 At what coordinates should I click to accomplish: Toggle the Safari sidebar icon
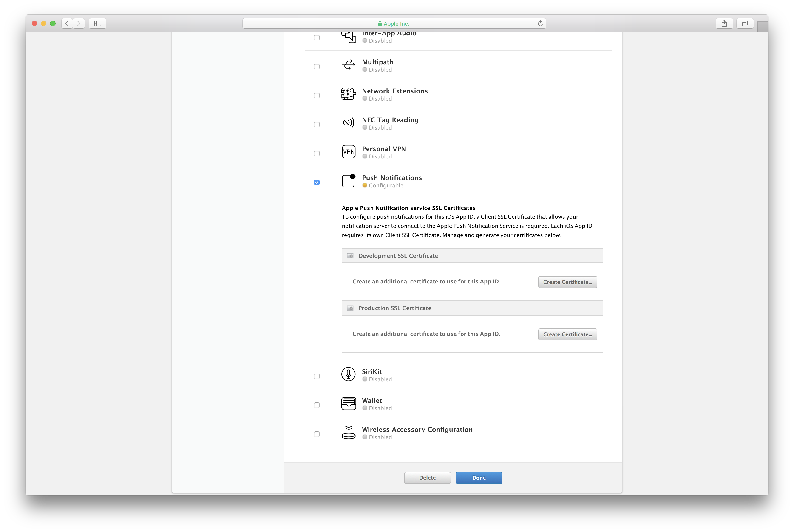point(98,23)
